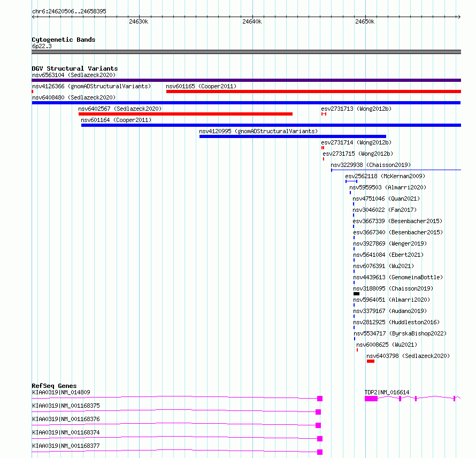Open esv2731713 (Wong2012b) label
This screenshot has height=458, width=476.
(x=356, y=109)
